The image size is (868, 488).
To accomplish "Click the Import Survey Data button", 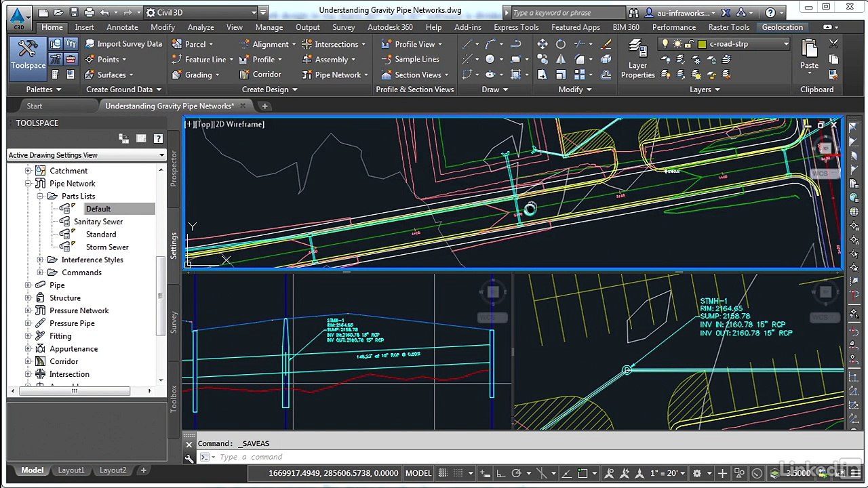I will coord(123,43).
